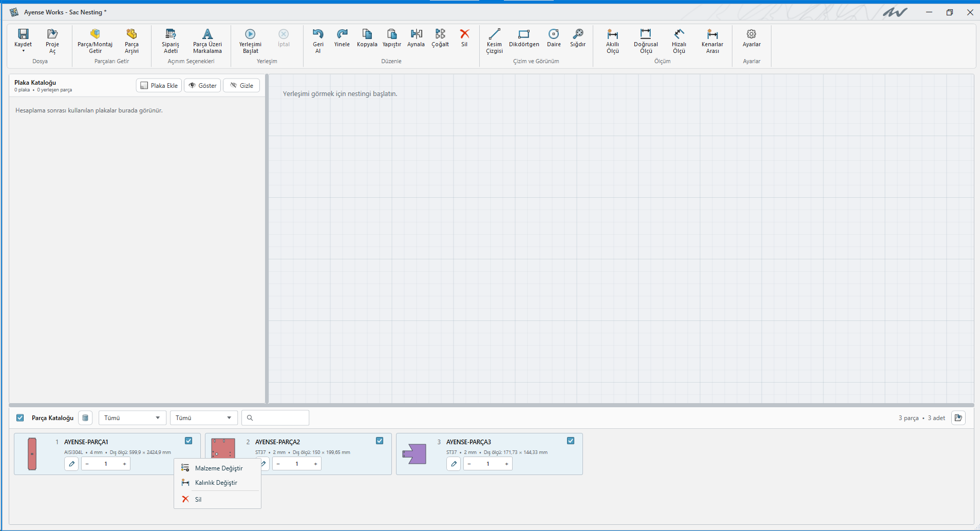Increase AYENSE-PARÇA3 quantity with plus

tap(506, 464)
